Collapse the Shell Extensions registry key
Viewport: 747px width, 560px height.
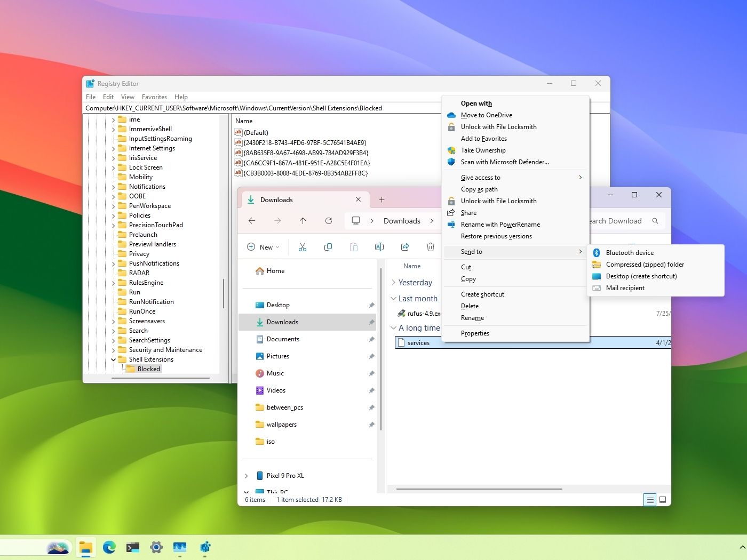point(114,359)
